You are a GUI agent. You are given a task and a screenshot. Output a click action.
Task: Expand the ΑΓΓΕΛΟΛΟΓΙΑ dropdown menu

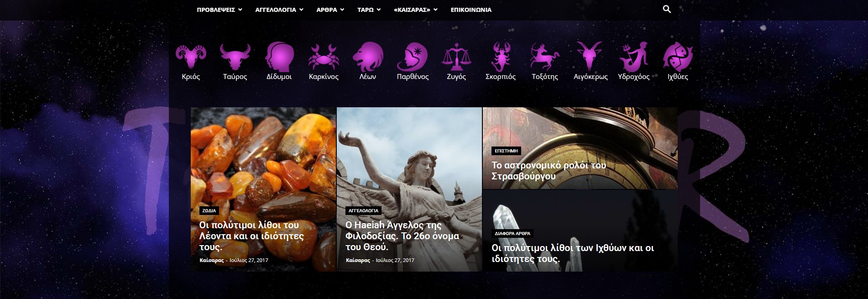(x=279, y=10)
